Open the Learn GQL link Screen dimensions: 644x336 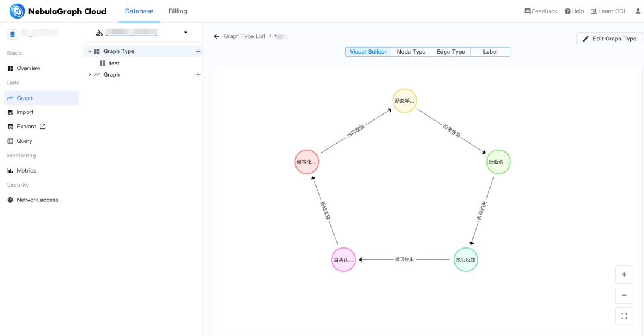tap(609, 11)
